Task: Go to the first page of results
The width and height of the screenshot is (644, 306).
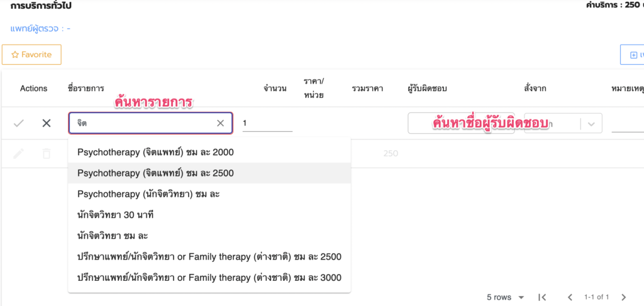Action: 542,297
